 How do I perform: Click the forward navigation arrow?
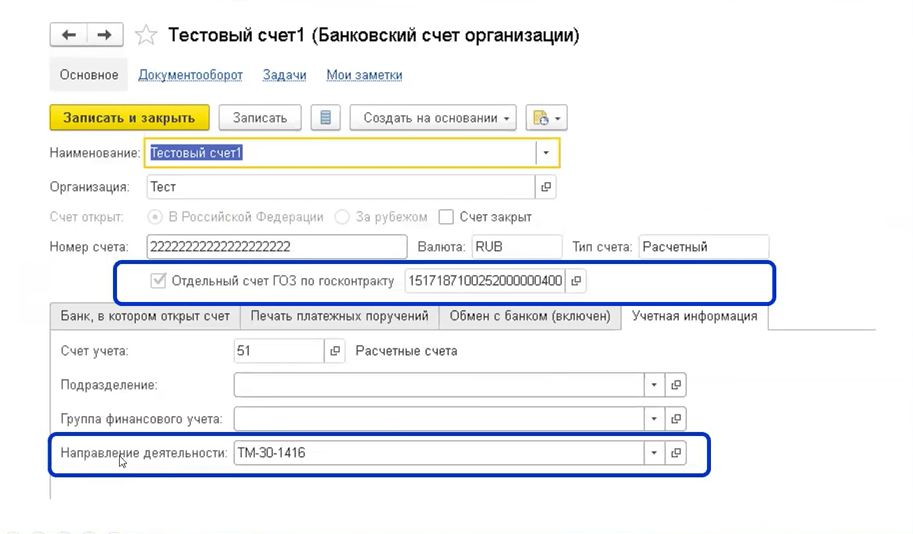102,35
